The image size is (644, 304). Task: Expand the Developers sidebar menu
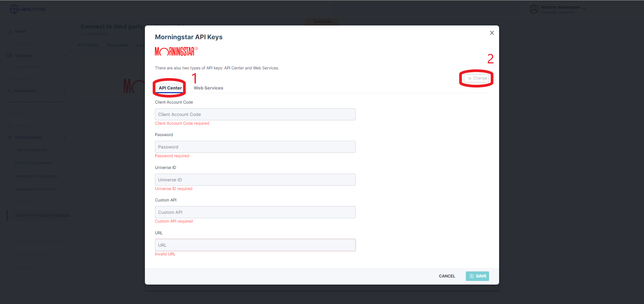point(37,91)
